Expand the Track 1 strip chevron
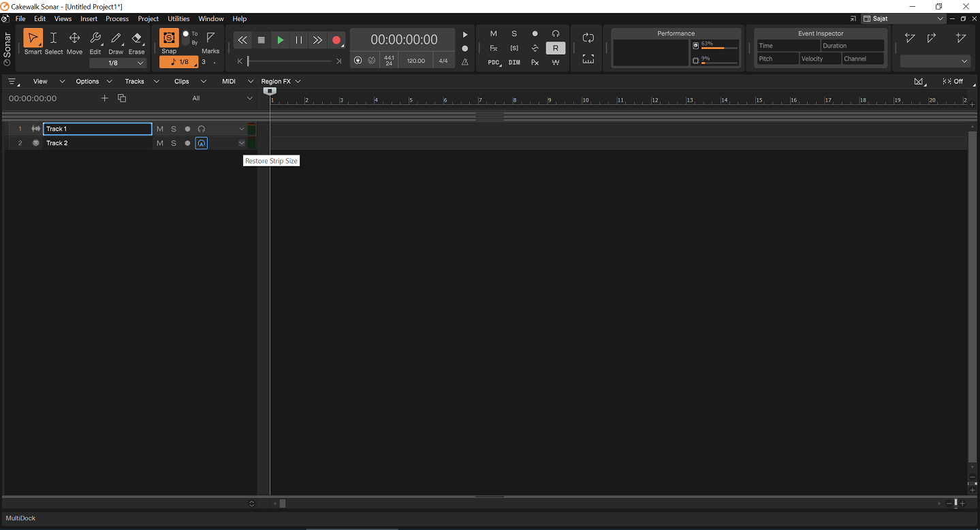 point(242,129)
